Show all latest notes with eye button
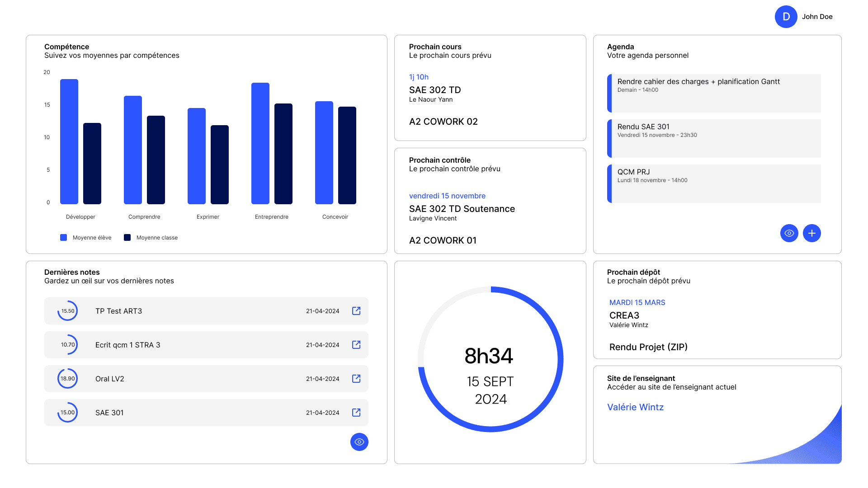This screenshot has width=868, height=488. click(359, 442)
